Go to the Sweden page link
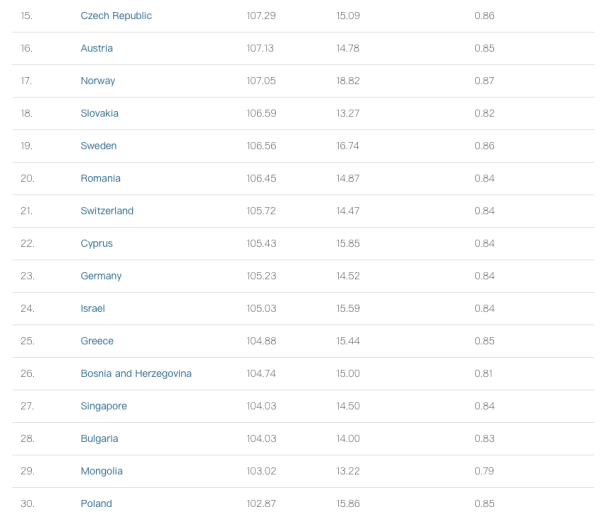The height and width of the screenshot is (519, 600). 99,146
